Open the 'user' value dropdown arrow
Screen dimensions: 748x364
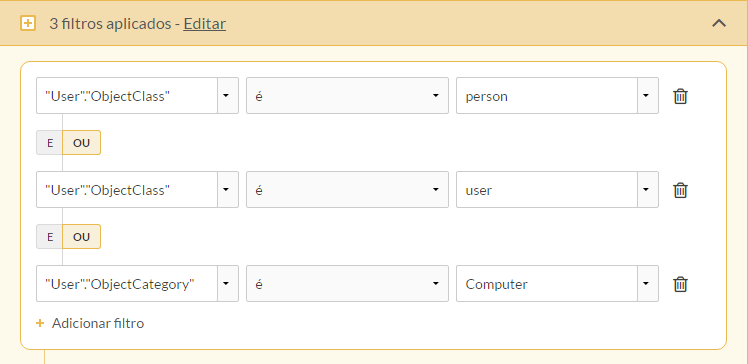click(647, 190)
